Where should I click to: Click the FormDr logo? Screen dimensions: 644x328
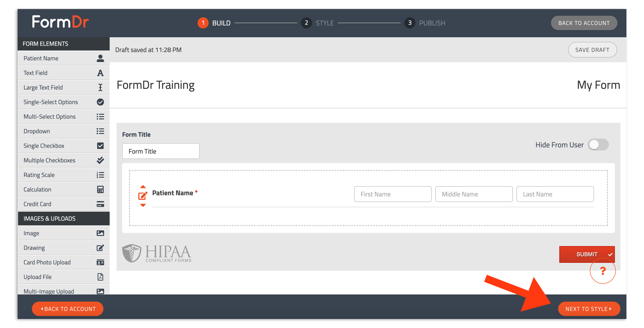(x=60, y=22)
